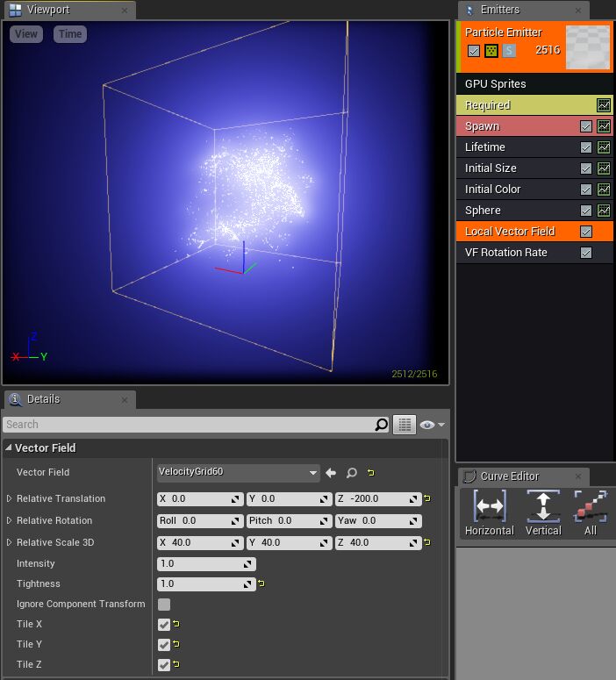
Task: Click the Particle Emitter thumbnail preview
Action: tap(588, 47)
